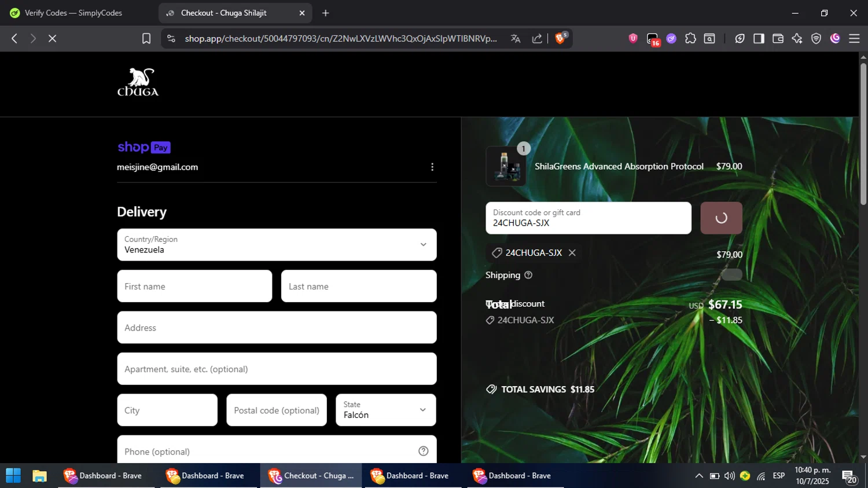Click the Postal code field
The image size is (868, 488).
pos(277,410)
